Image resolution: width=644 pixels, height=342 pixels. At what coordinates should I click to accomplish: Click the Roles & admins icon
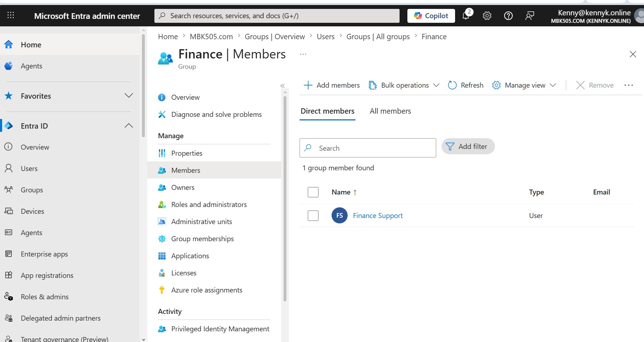pyautogui.click(x=9, y=296)
